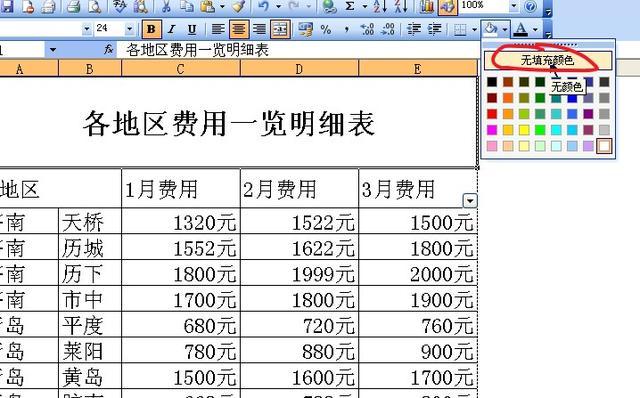The width and height of the screenshot is (640, 398).
Task: Select column header D
Action: (x=299, y=69)
